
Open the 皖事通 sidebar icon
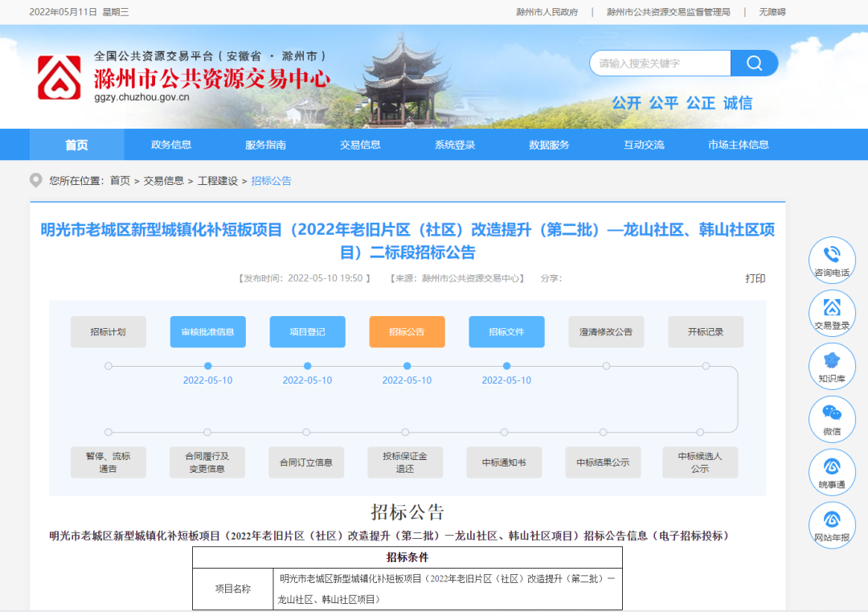click(x=832, y=471)
